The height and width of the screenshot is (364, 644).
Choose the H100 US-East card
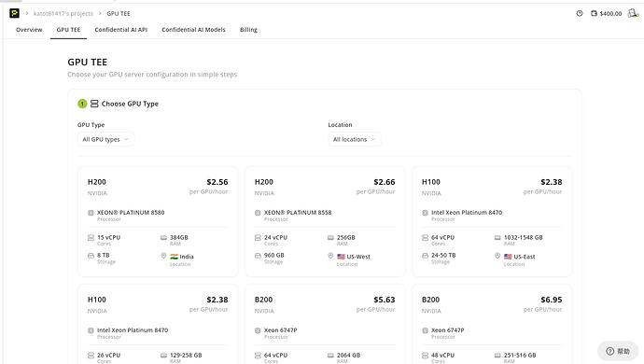(x=492, y=221)
